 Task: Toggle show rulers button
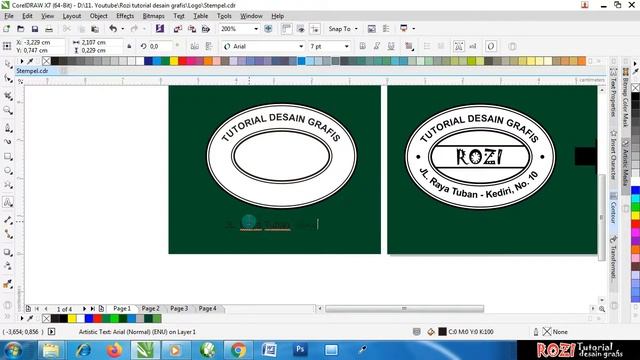pos(286,29)
